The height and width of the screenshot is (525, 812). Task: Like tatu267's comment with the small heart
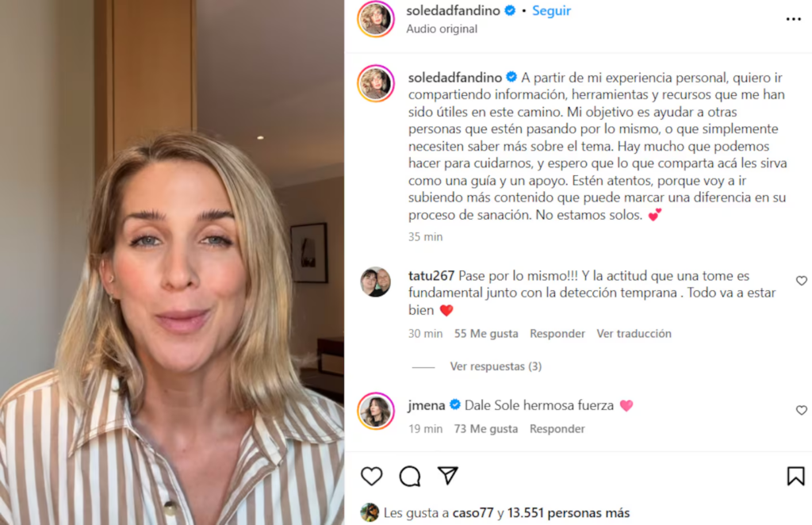[801, 281]
